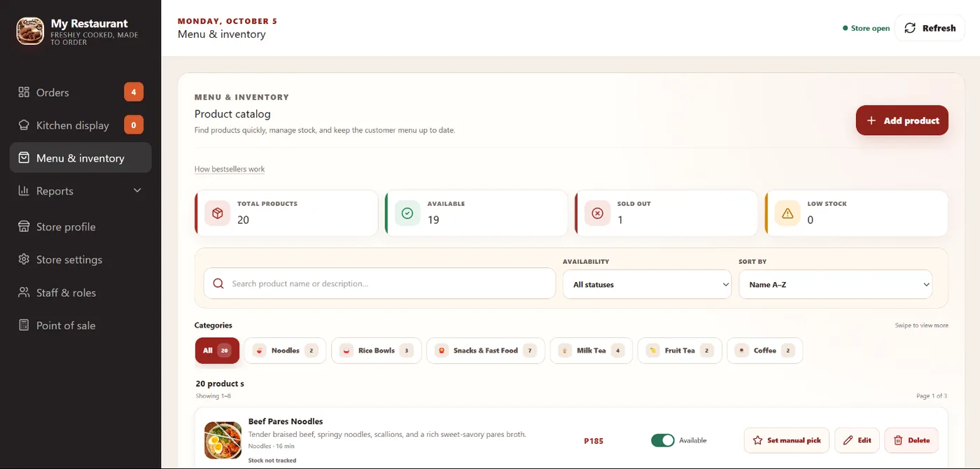980x469 pixels.
Task: Click the Kitchen display badge showing 0
Action: point(134,125)
